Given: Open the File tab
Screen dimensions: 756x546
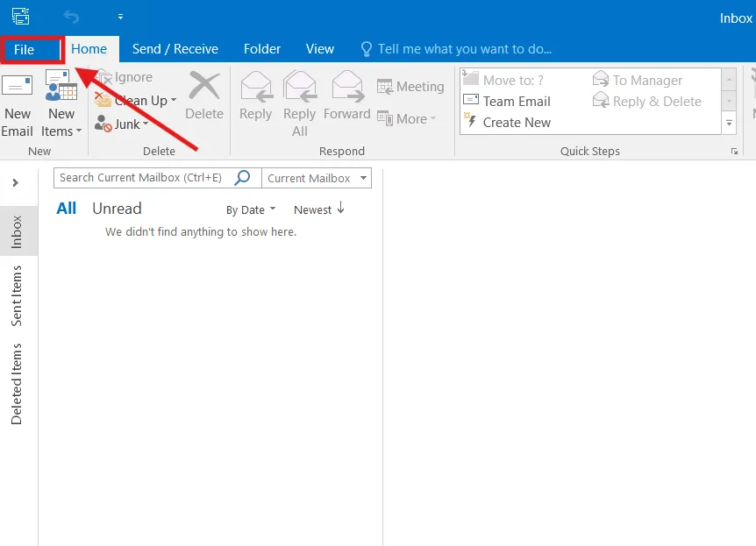Looking at the screenshot, I should (x=25, y=49).
